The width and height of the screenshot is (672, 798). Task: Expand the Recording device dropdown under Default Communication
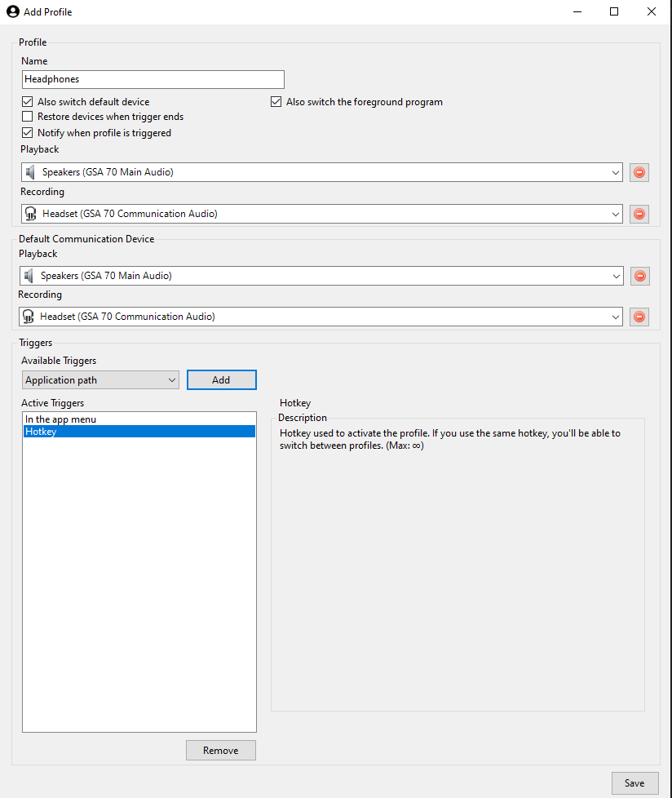(x=617, y=317)
